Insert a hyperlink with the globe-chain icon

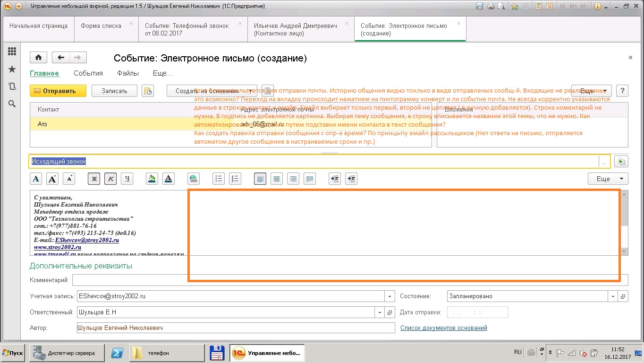coord(193,179)
